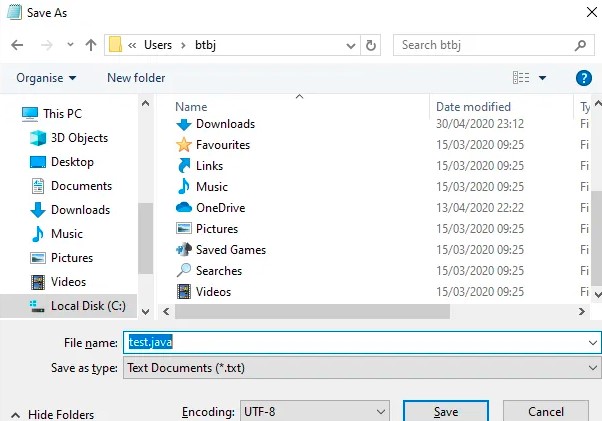The height and width of the screenshot is (421, 602).
Task: Click the Searches magnifier folder icon
Action: 184,271
